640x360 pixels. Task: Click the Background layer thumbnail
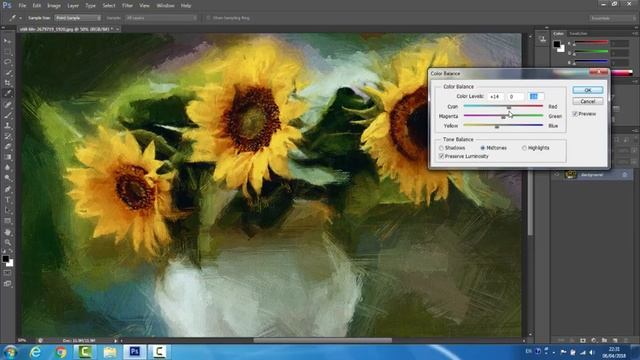click(x=570, y=175)
